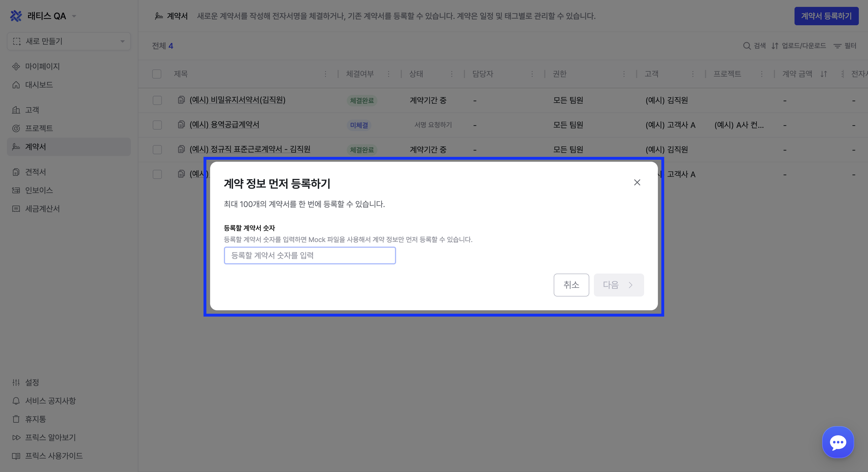
Task: Click the document icon beside 용역공급계약서
Action: click(x=181, y=124)
